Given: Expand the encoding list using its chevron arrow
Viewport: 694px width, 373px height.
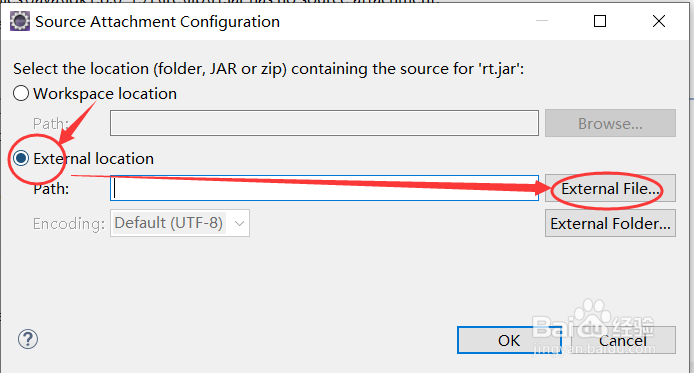Looking at the screenshot, I should 239,223.
